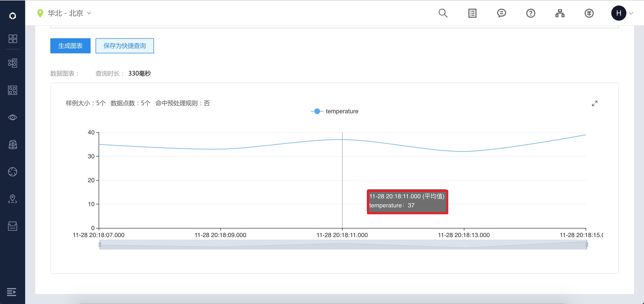Click the help question mark icon
The height and width of the screenshot is (304, 644).
(x=531, y=13)
